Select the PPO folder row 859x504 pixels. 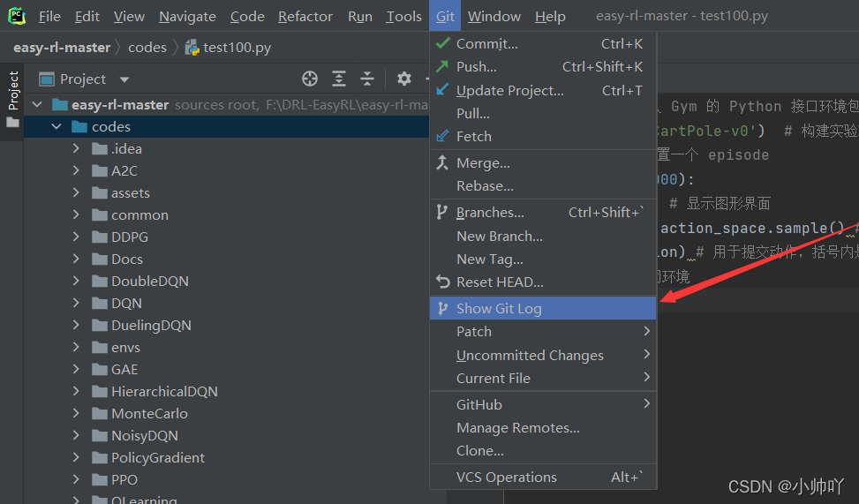pos(226,479)
